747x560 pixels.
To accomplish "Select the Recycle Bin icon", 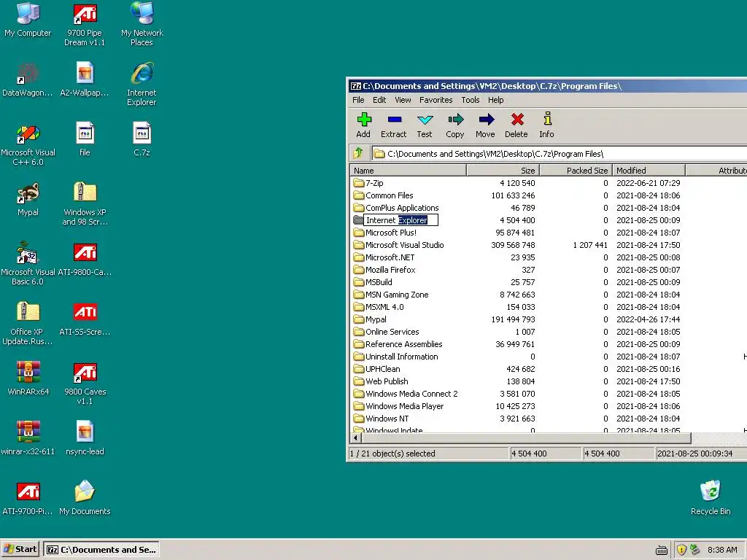I will pyautogui.click(x=711, y=499).
